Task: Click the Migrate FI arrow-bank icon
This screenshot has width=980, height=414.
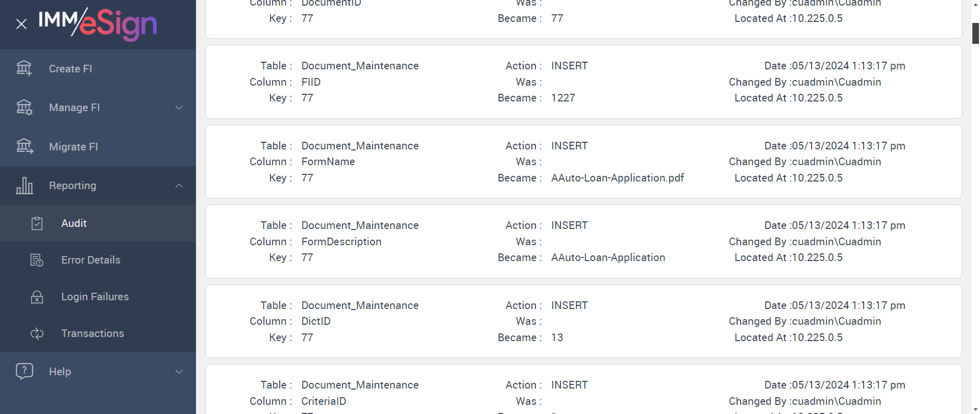Action: tap(24, 146)
